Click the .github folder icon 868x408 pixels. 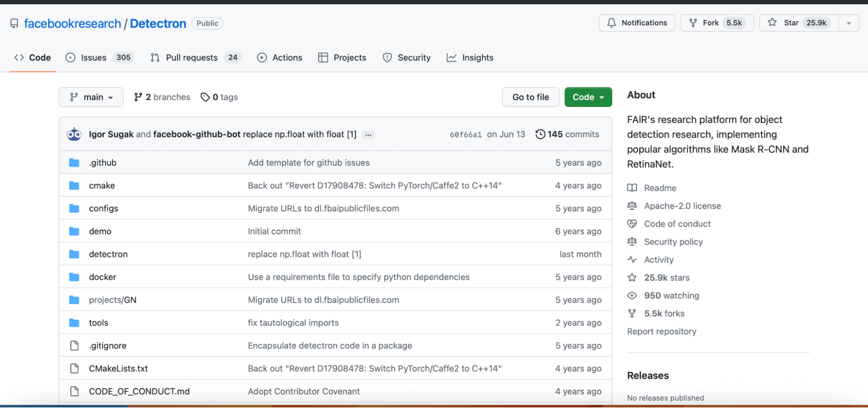click(x=74, y=162)
